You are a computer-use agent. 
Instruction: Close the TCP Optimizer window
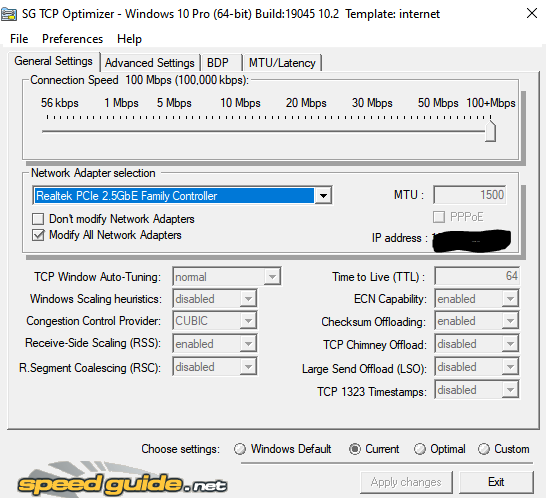click(x=532, y=14)
